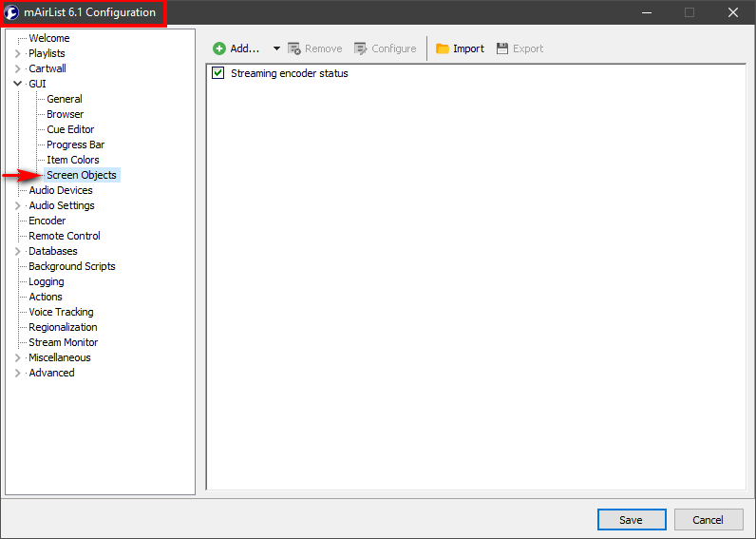
Task: Open the Add button dropdown arrow
Action: [x=276, y=48]
